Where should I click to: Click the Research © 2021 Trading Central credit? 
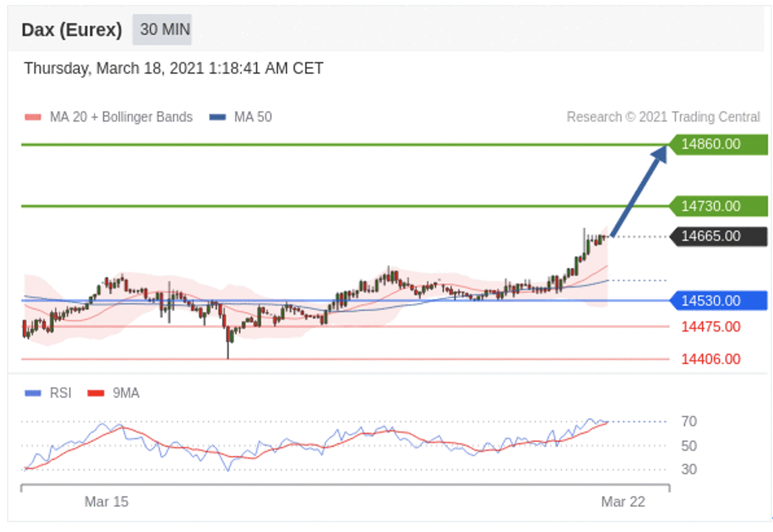[663, 117]
